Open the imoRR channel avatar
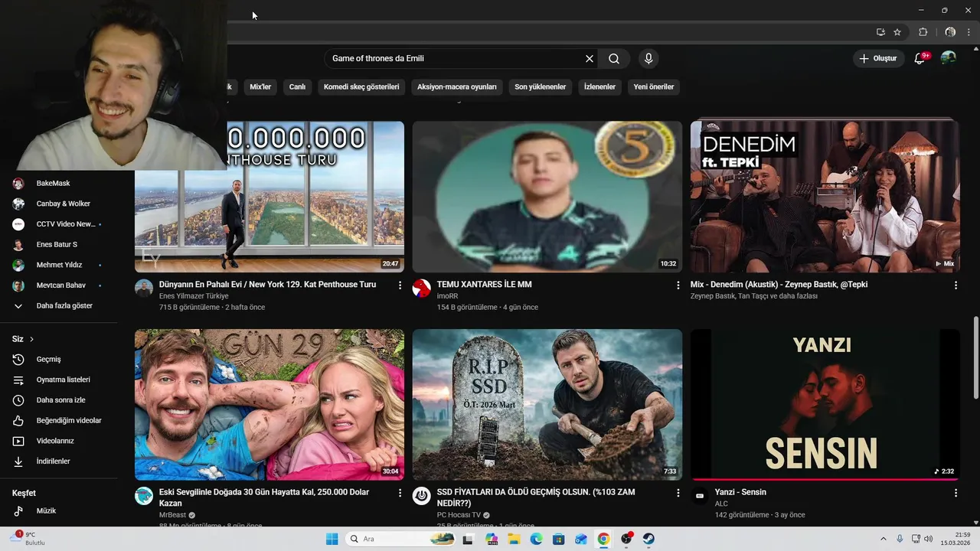 point(422,288)
